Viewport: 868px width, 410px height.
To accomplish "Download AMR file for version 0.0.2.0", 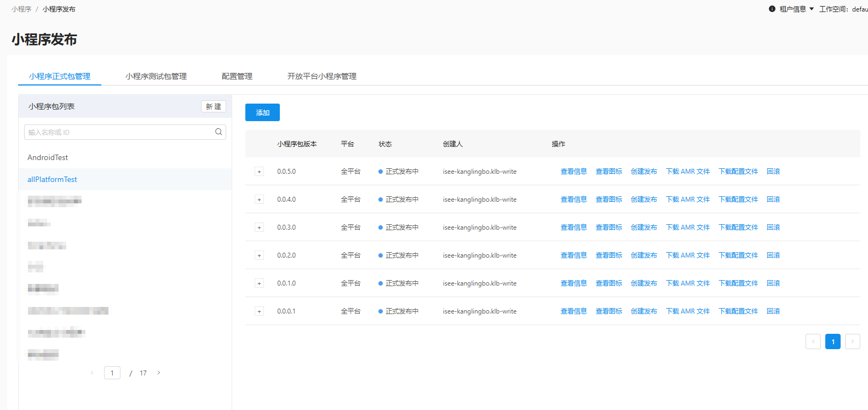I will [x=687, y=255].
